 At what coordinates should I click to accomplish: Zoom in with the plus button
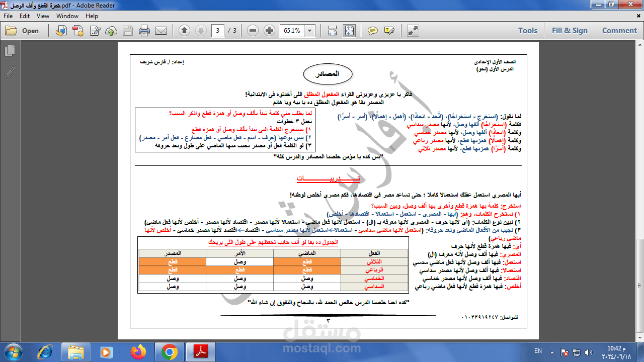(270, 31)
